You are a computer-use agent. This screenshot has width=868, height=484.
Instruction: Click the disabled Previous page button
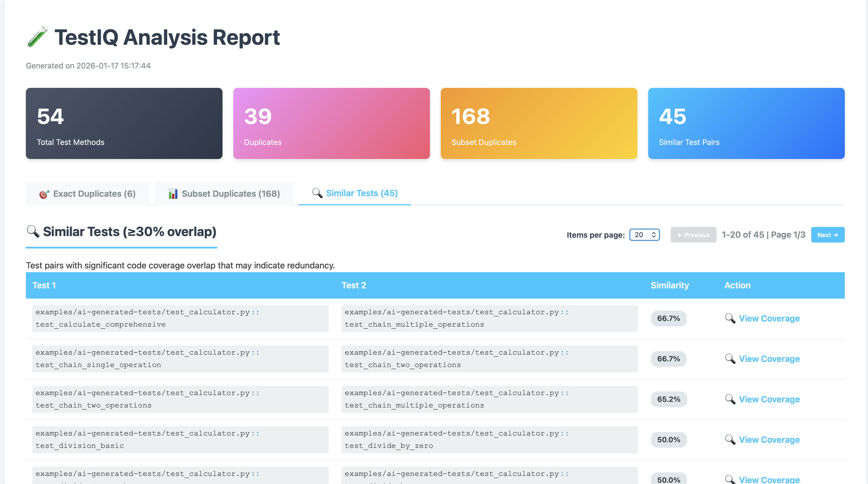tap(693, 234)
